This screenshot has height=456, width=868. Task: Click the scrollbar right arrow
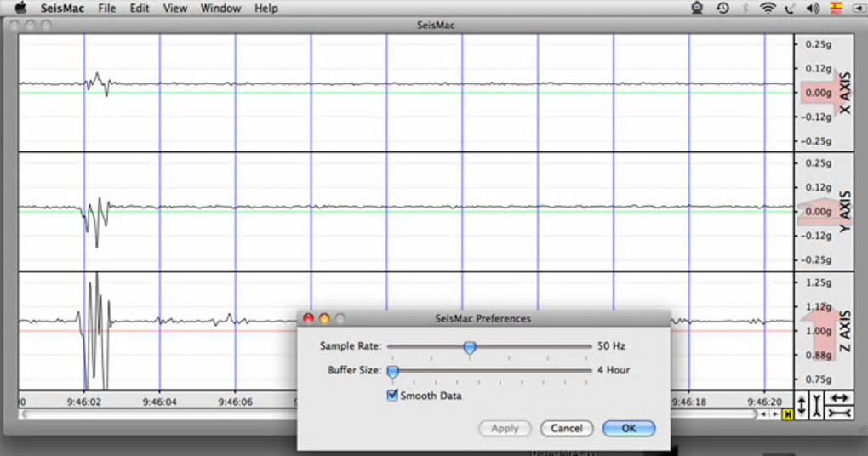(x=776, y=414)
